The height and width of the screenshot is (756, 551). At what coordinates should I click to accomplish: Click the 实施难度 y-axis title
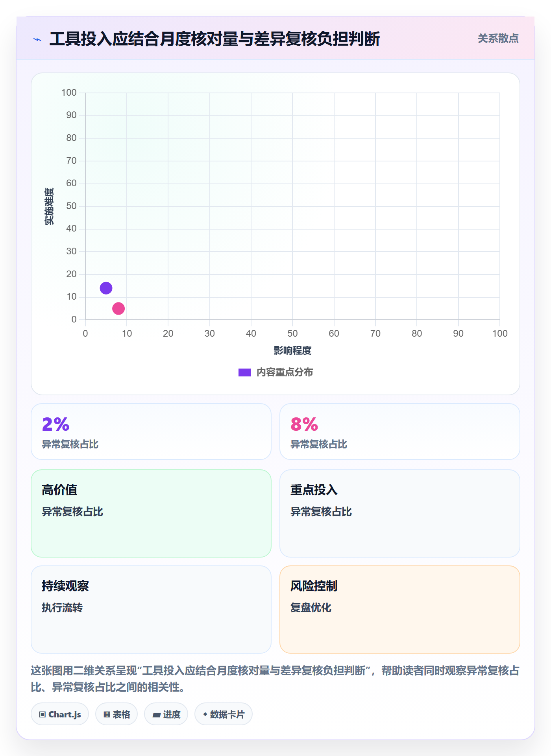click(49, 206)
